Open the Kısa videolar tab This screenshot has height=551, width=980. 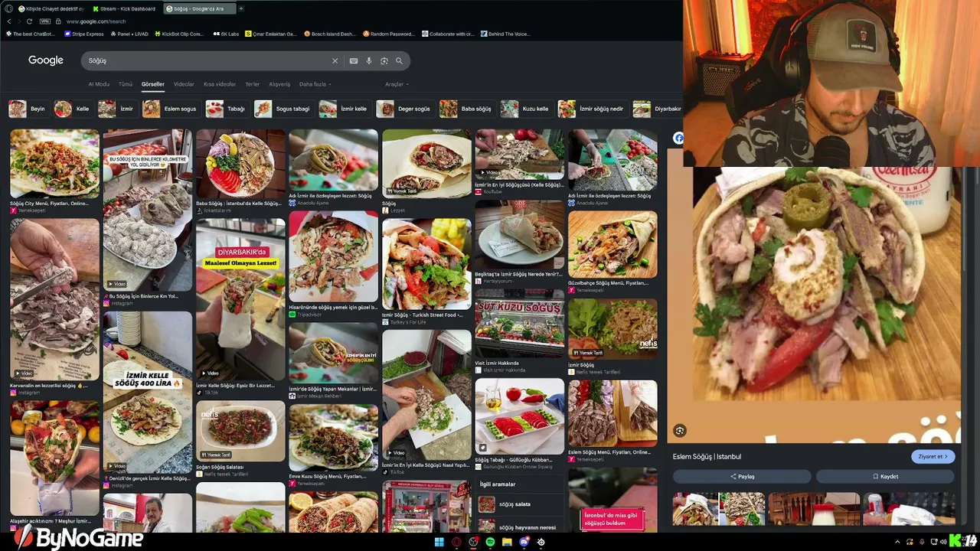[220, 84]
